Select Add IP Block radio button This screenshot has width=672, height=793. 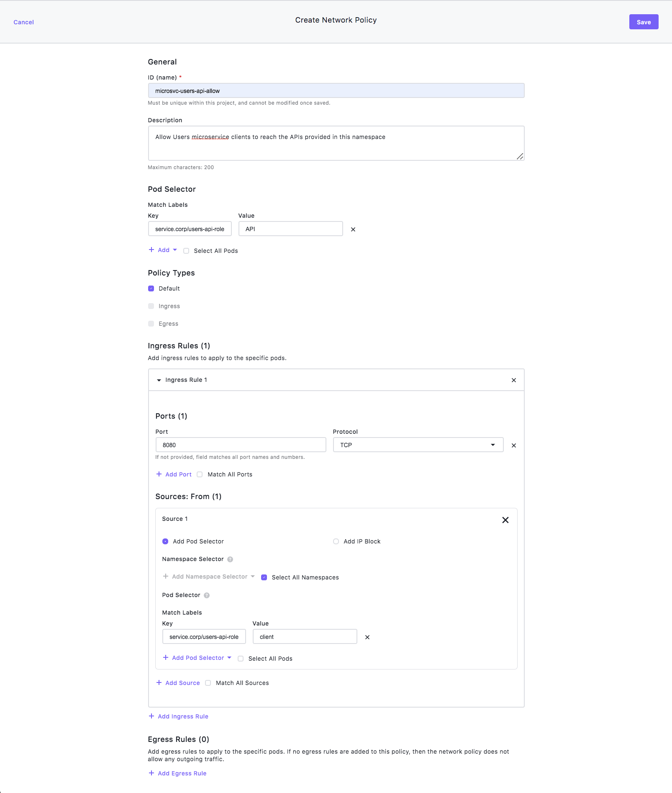point(336,541)
